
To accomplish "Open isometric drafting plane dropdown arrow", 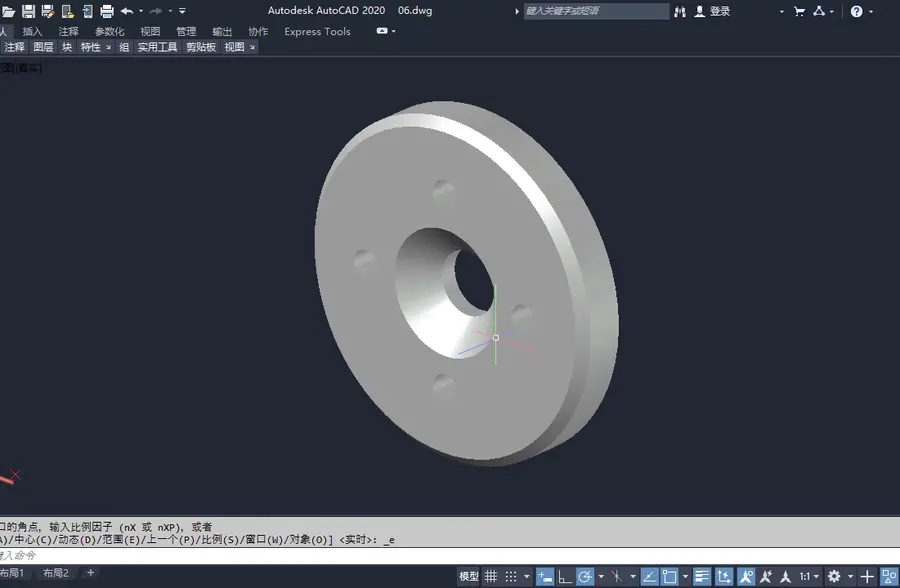I will click(x=633, y=577).
